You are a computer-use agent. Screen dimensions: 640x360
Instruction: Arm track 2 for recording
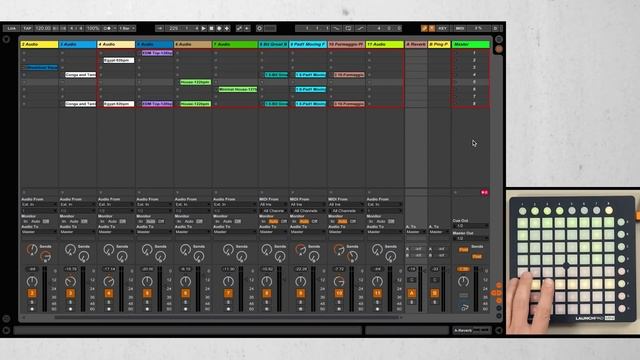click(x=32, y=309)
